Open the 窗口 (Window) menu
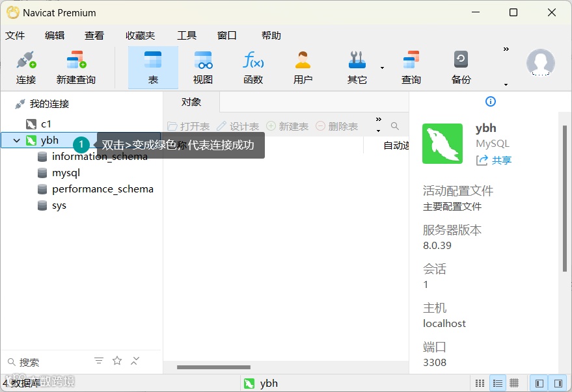Viewport: 572px width, 392px height. [x=227, y=35]
